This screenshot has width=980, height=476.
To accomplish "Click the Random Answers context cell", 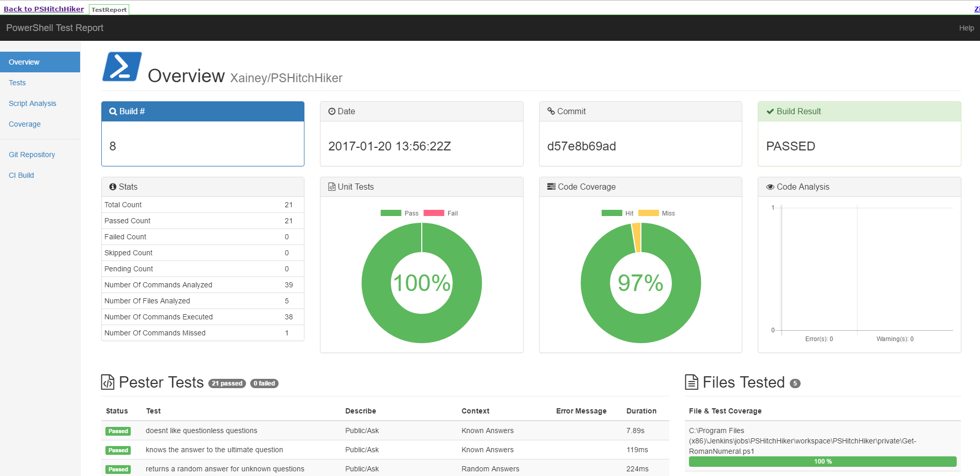I will click(x=491, y=469).
